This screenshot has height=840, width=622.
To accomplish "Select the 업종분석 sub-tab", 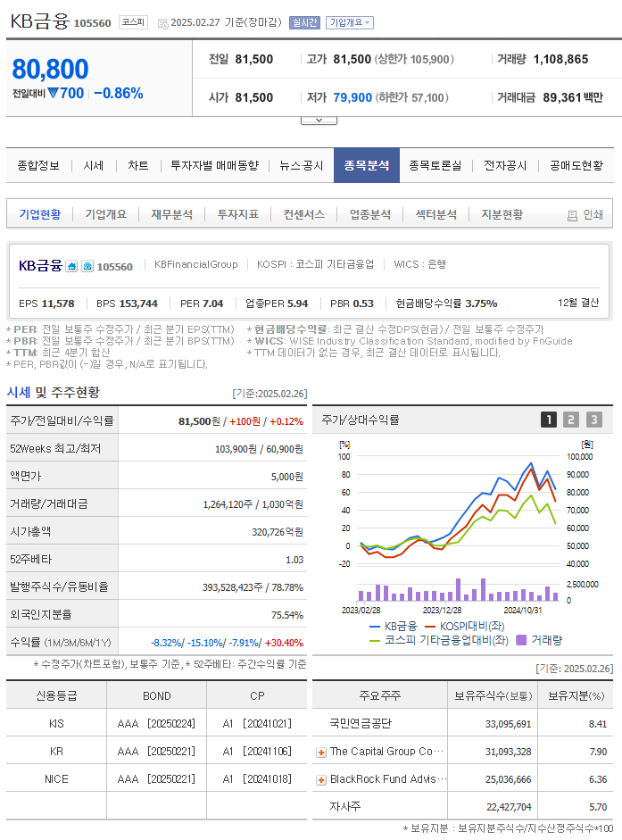I will click(370, 214).
